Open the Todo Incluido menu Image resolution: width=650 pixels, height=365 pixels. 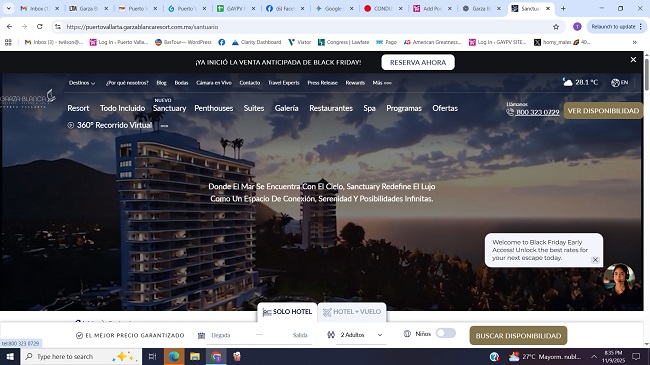tap(122, 108)
